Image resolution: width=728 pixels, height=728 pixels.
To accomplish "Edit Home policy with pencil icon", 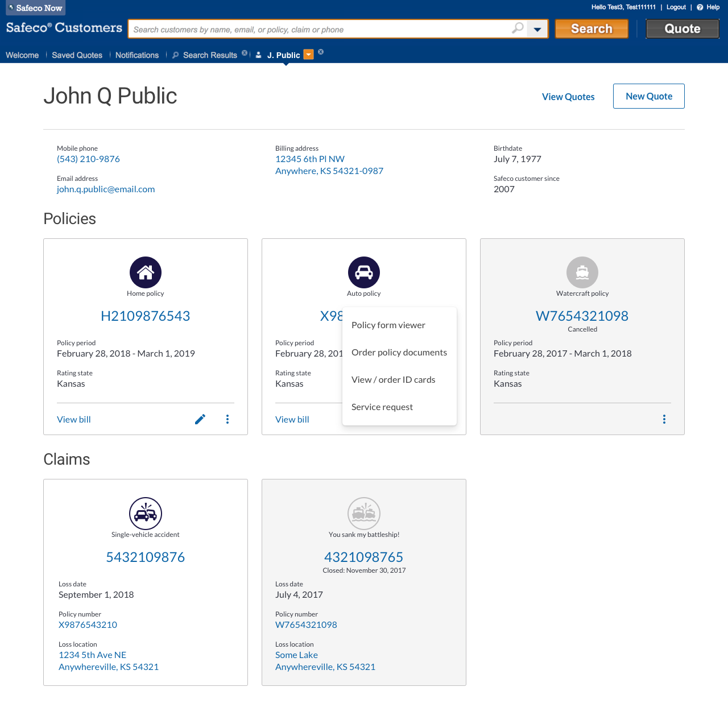I will [x=200, y=419].
